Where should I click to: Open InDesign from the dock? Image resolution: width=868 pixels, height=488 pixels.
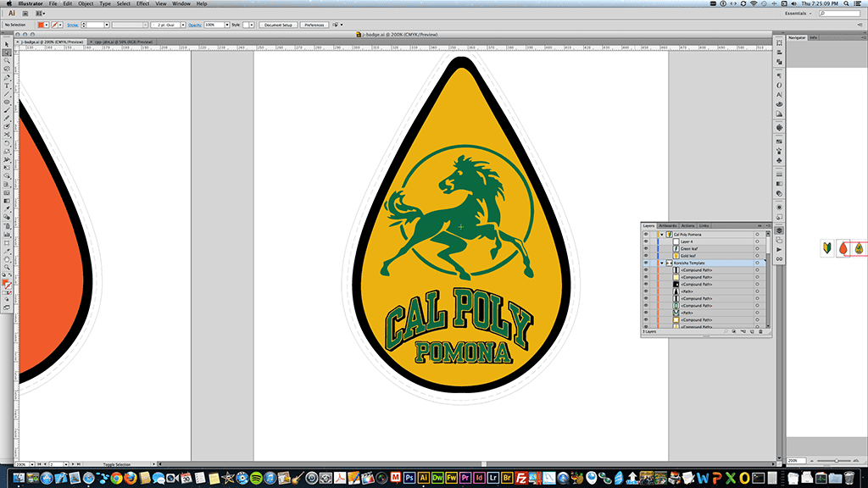pos(479,478)
